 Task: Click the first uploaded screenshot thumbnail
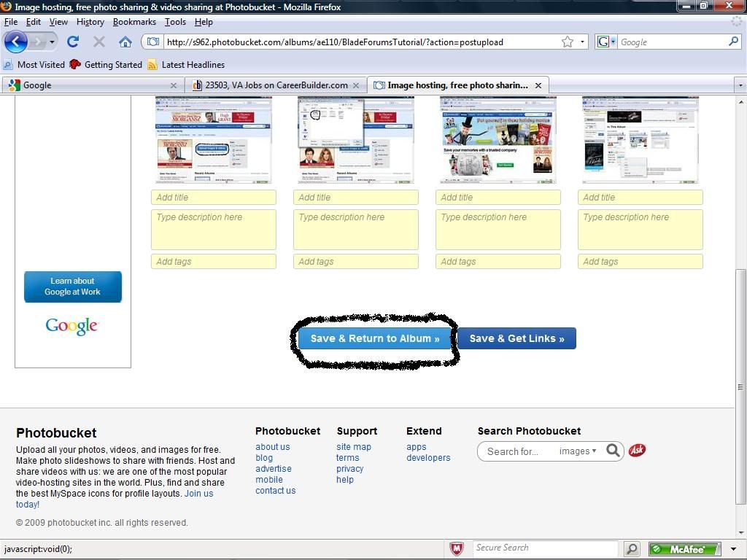point(214,139)
